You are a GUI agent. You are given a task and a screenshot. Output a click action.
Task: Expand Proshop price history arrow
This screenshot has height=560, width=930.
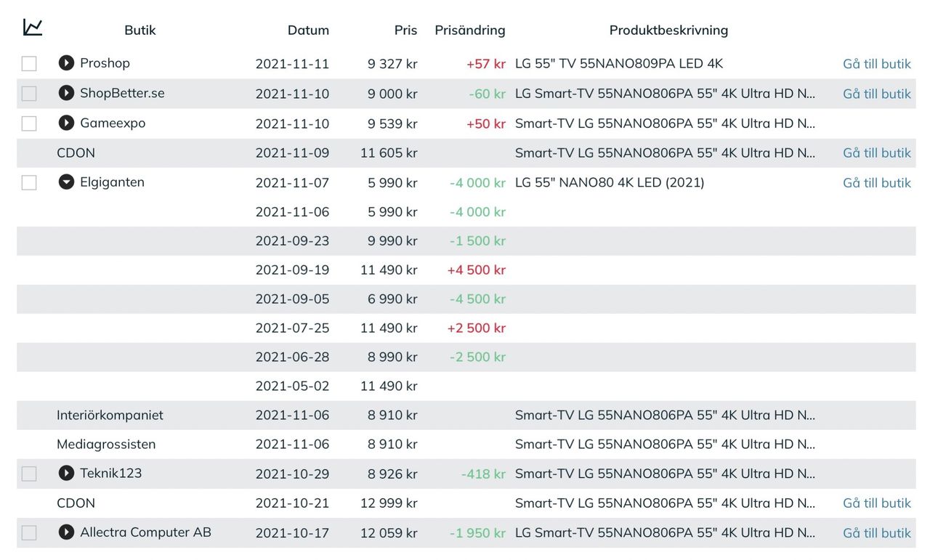tap(66, 63)
